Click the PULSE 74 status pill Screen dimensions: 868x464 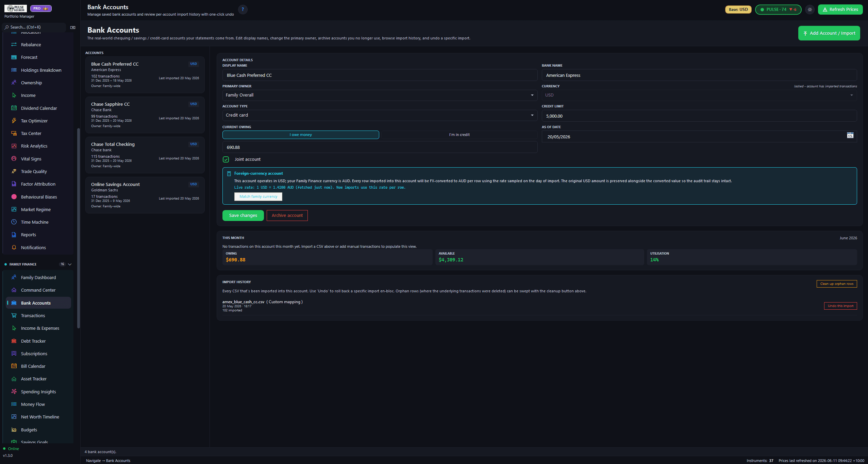click(x=778, y=10)
